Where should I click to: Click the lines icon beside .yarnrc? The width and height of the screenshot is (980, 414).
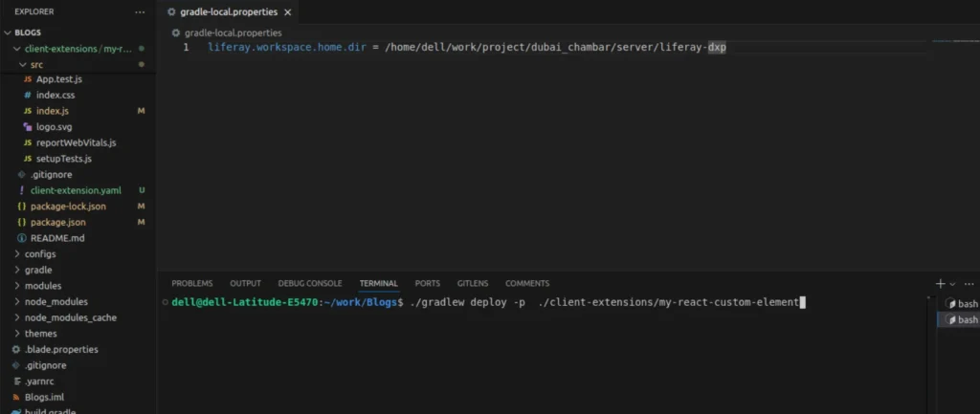point(16,381)
